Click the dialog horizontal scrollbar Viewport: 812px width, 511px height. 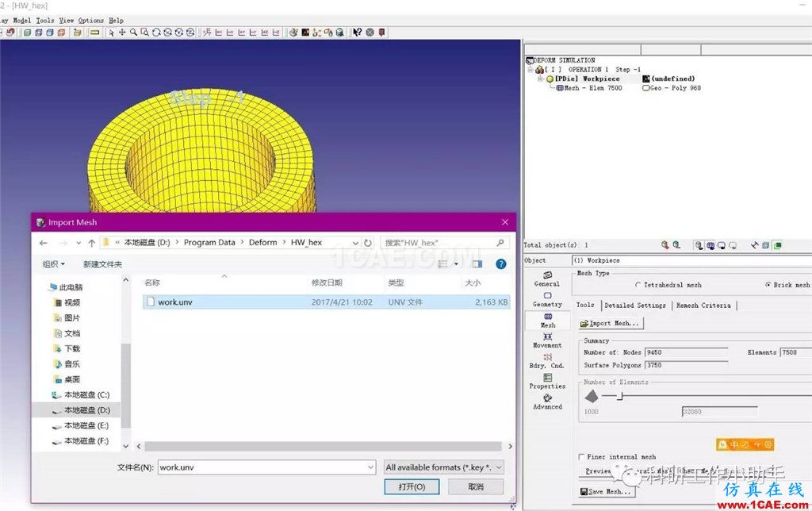[x=323, y=446]
